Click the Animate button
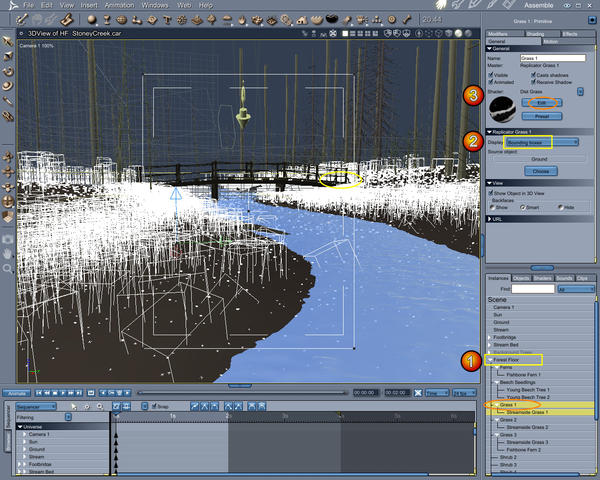Image resolution: width=600 pixels, height=480 pixels. pos(16,393)
